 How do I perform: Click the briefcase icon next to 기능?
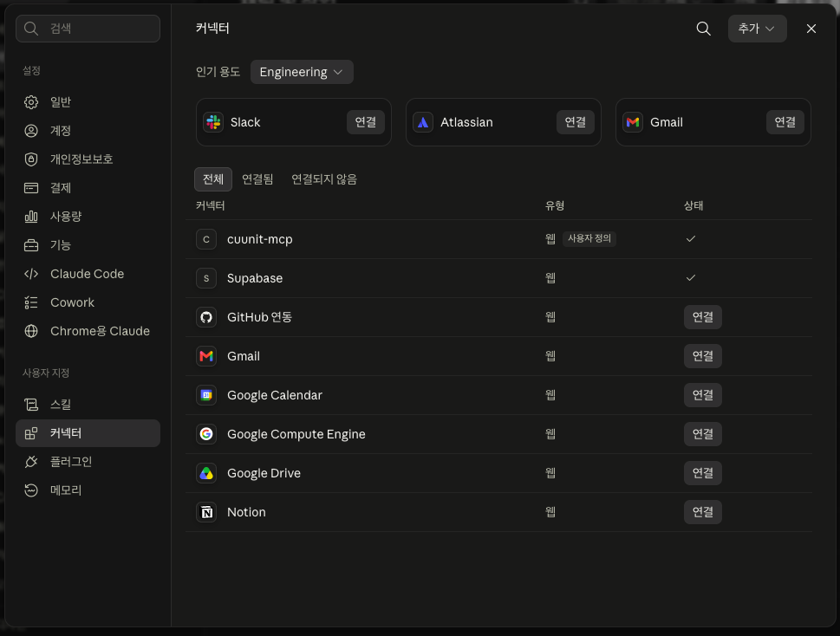coord(31,245)
